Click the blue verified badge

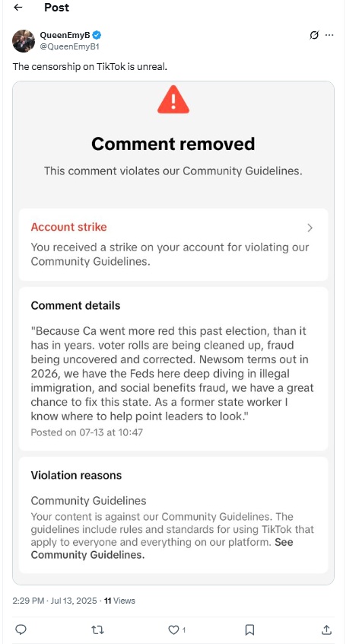pos(97,35)
